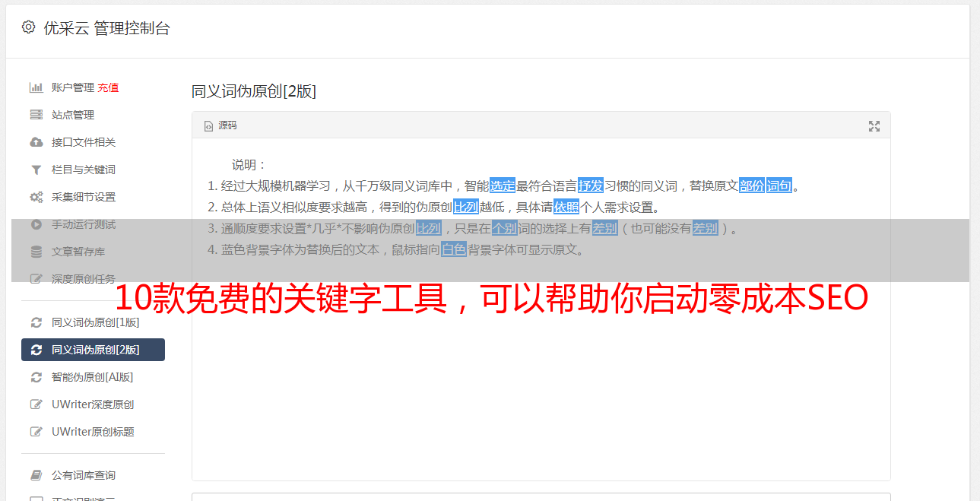Click the highlighted word 选定
980x501 pixels.
(503, 185)
